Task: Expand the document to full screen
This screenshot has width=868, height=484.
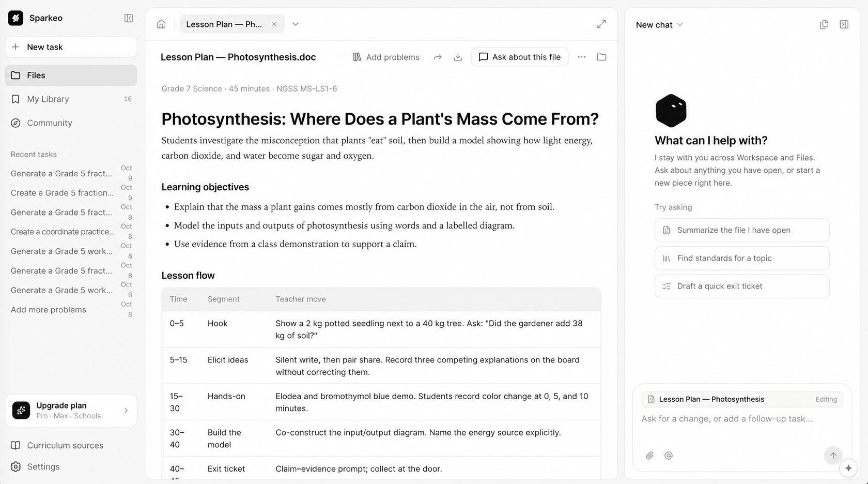Action: point(601,24)
